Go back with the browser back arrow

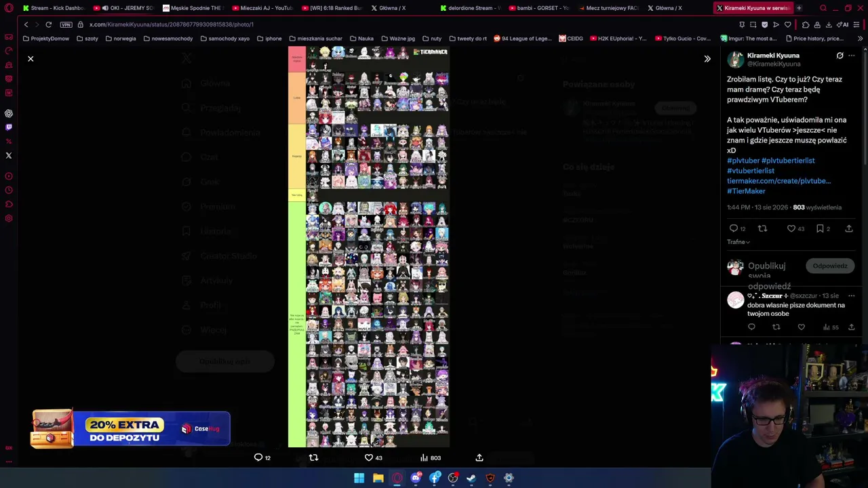click(26, 24)
